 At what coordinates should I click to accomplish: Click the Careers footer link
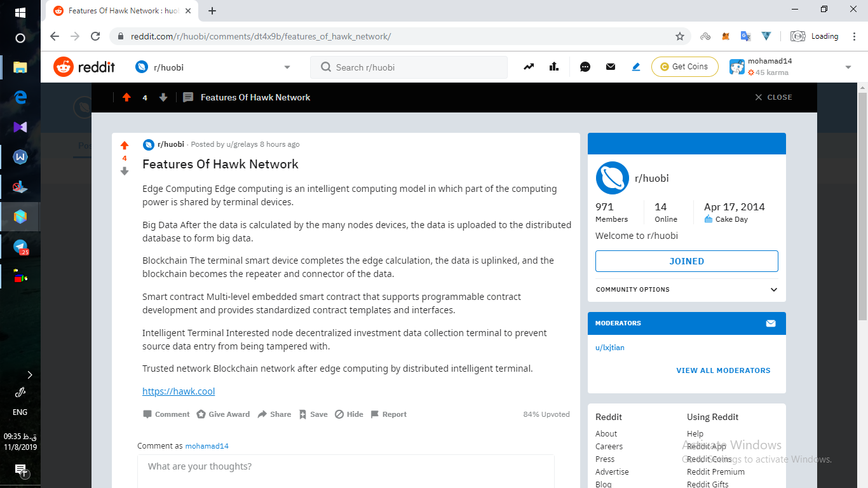tap(609, 447)
